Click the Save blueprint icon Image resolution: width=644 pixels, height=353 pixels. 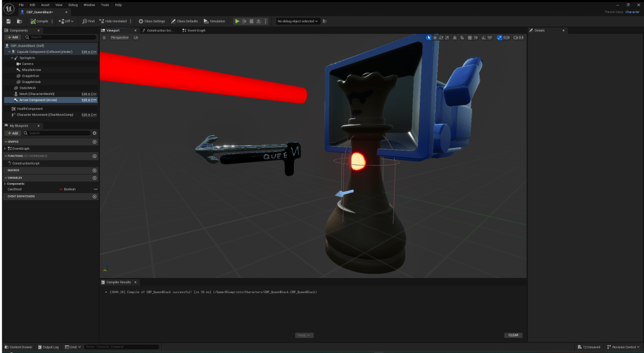click(9, 21)
